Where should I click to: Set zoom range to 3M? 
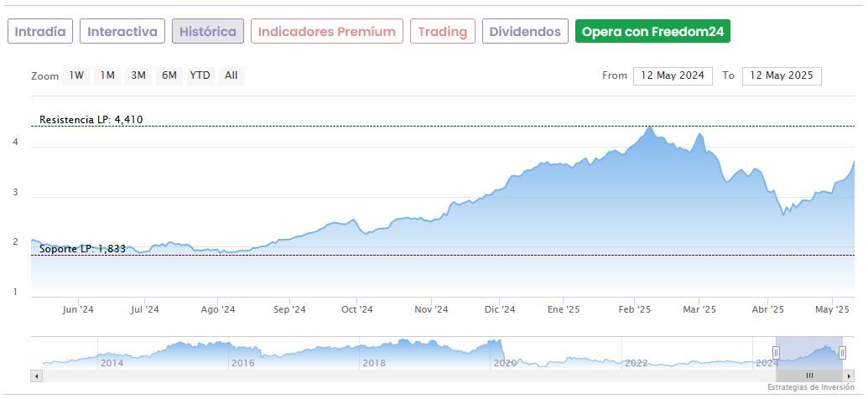click(138, 75)
